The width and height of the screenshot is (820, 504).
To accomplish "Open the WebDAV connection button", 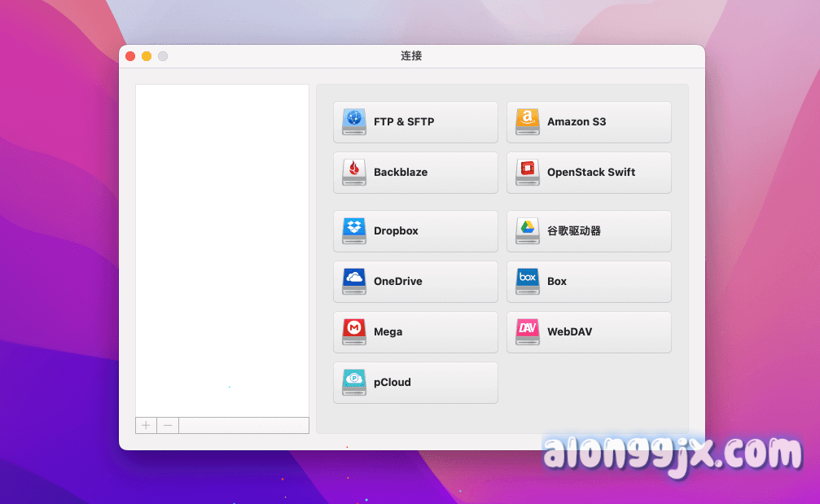I will [589, 332].
